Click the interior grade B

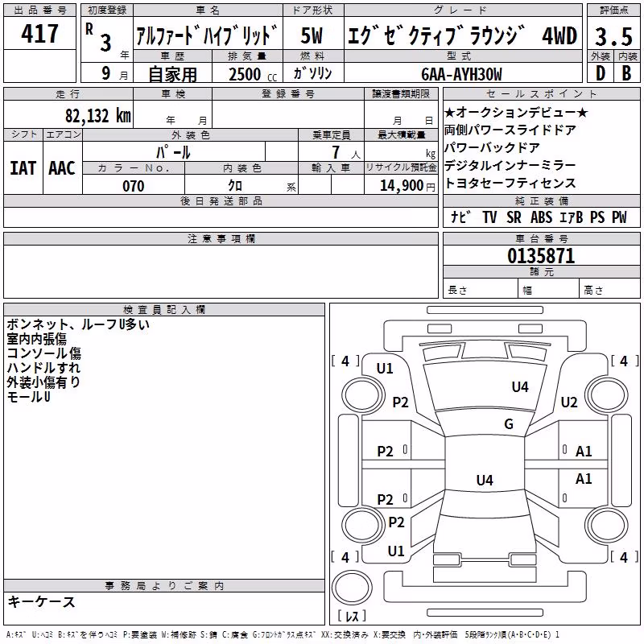click(x=626, y=73)
